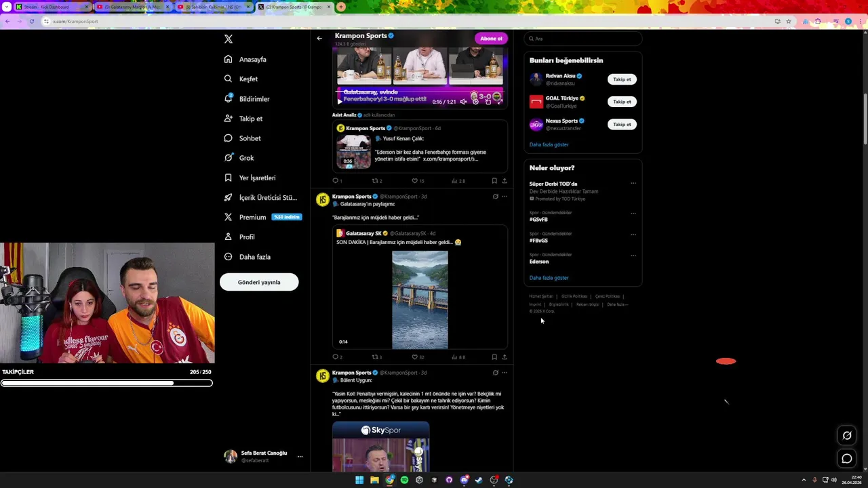The image size is (868, 488).
Task: Bookmark this page with the star icon
Action: (x=789, y=21)
